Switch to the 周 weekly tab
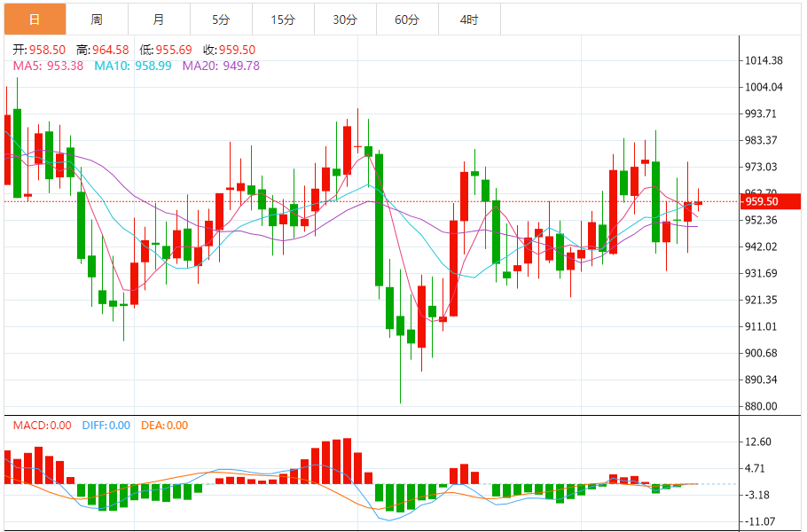The height and width of the screenshot is (532, 807). pyautogui.click(x=97, y=20)
